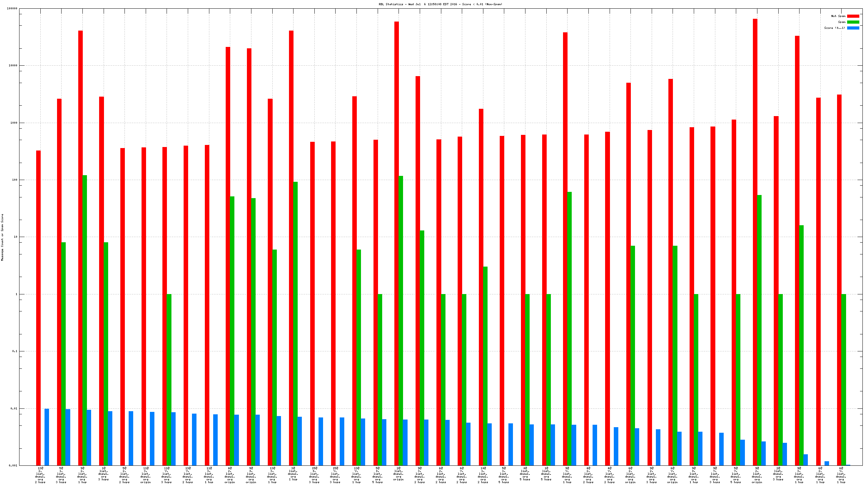Click the 100000 y-axis tick label
Screen dimensions: 868x488
coord(12,9)
